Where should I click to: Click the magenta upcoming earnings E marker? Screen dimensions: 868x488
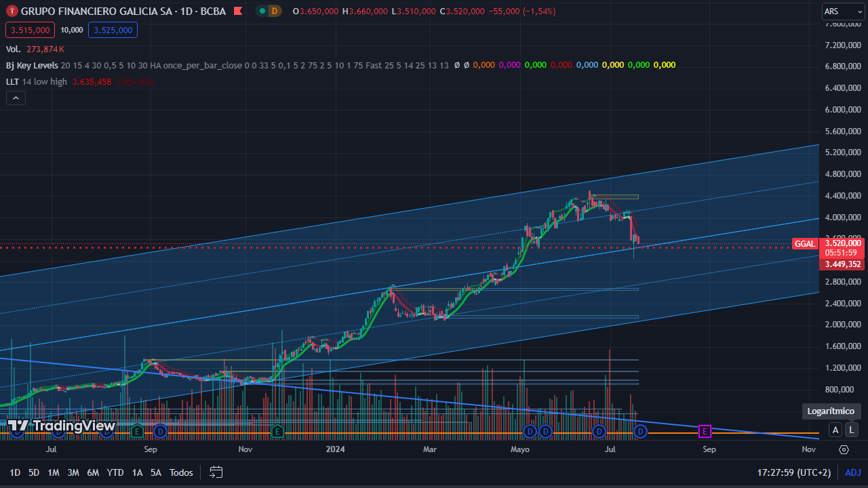pyautogui.click(x=705, y=430)
